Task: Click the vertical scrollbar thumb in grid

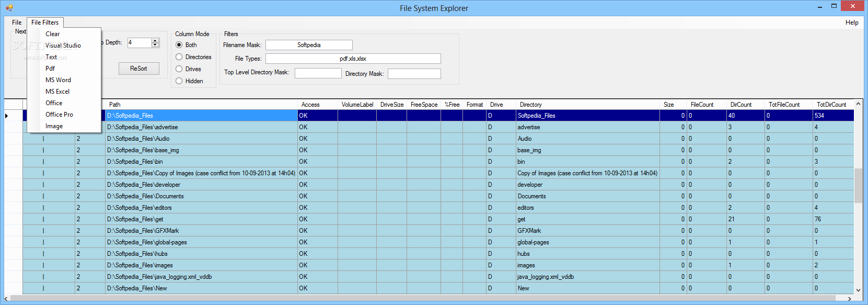Action: point(858,186)
